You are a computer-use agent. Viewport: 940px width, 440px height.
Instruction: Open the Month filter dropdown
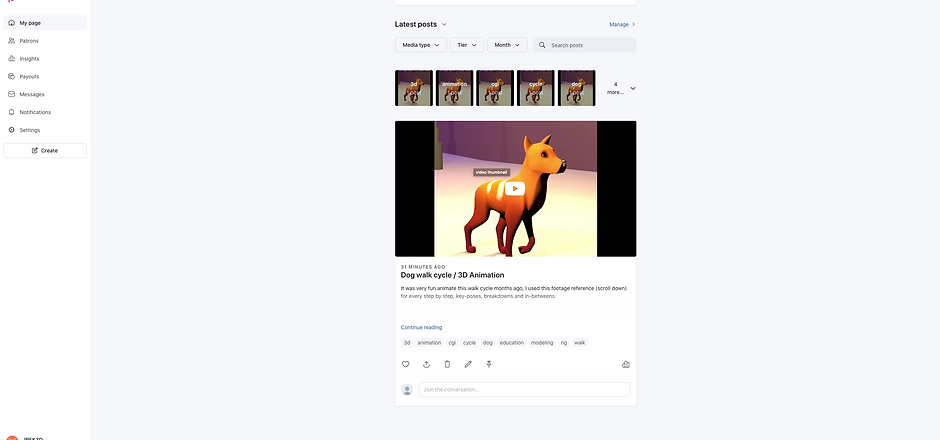click(x=507, y=45)
